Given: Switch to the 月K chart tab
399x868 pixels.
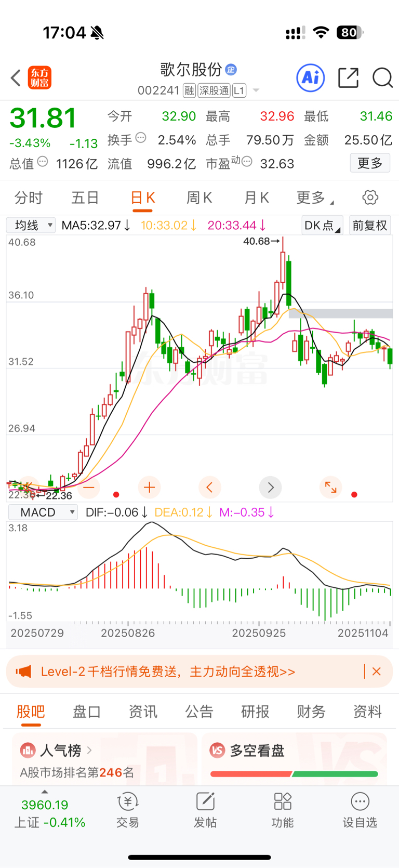Looking at the screenshot, I should click(x=256, y=198).
